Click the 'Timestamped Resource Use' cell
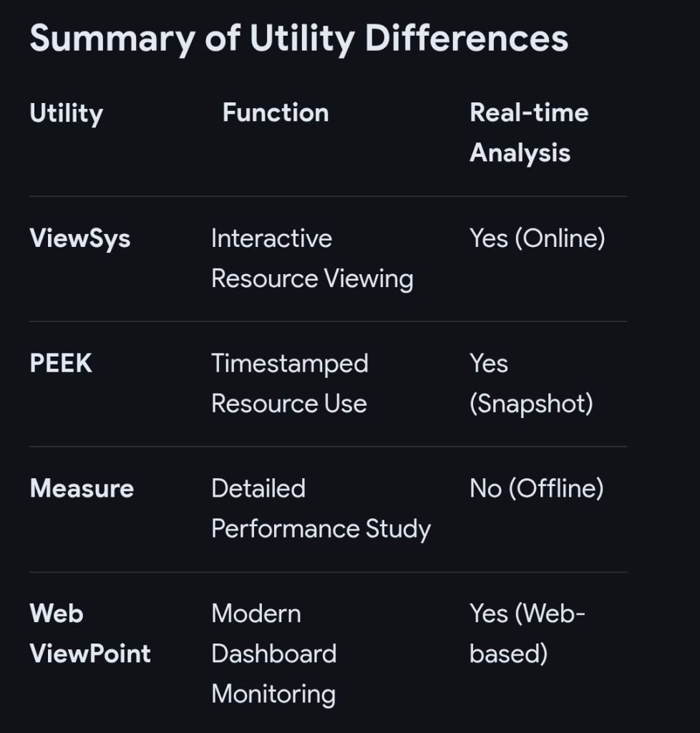700x733 pixels. (x=289, y=383)
